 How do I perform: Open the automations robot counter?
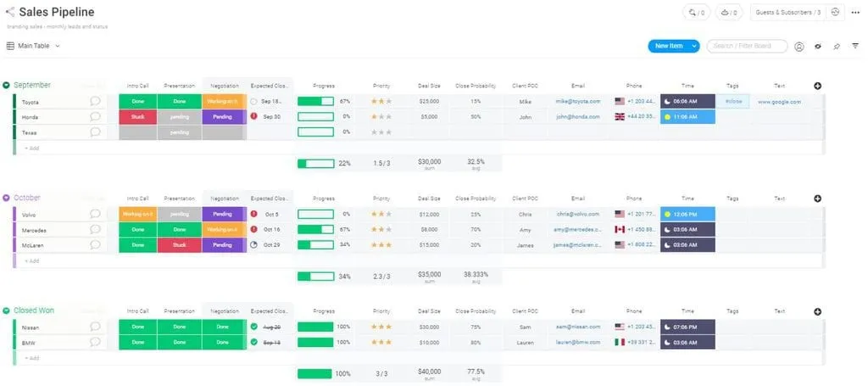pos(729,12)
